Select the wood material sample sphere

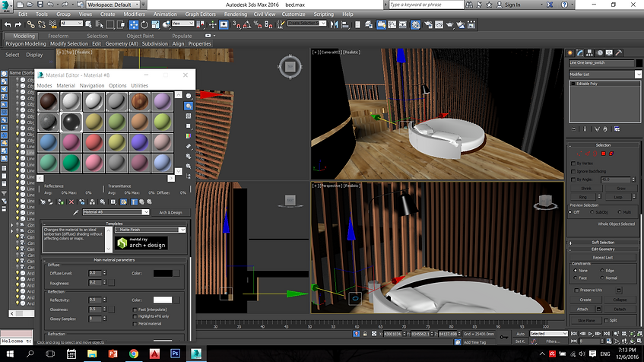[x=140, y=101]
